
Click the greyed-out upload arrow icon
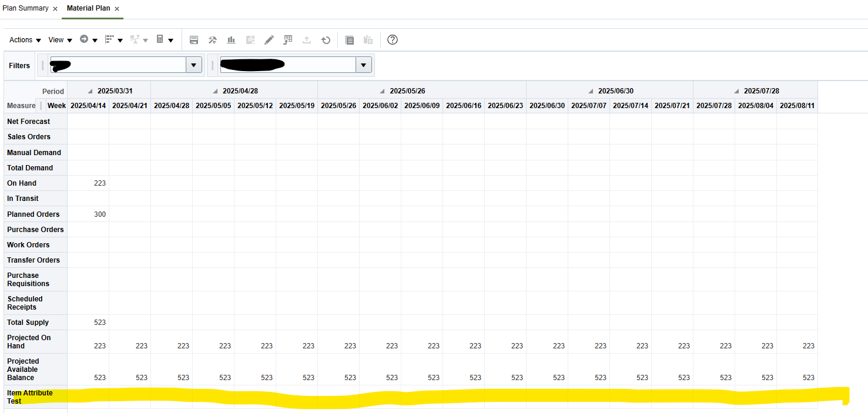pos(307,40)
